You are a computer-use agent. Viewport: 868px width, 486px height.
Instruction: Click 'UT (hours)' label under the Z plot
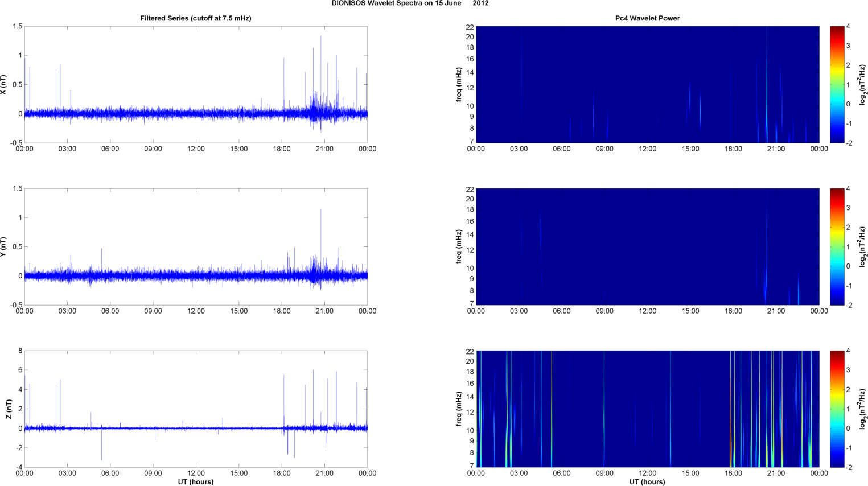[195, 482]
